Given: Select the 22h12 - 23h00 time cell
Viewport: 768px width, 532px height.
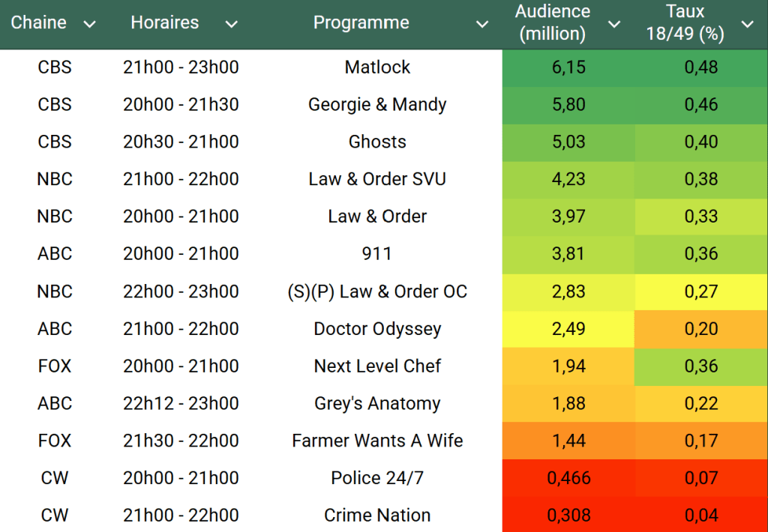Looking at the screenshot, I should (x=181, y=404).
